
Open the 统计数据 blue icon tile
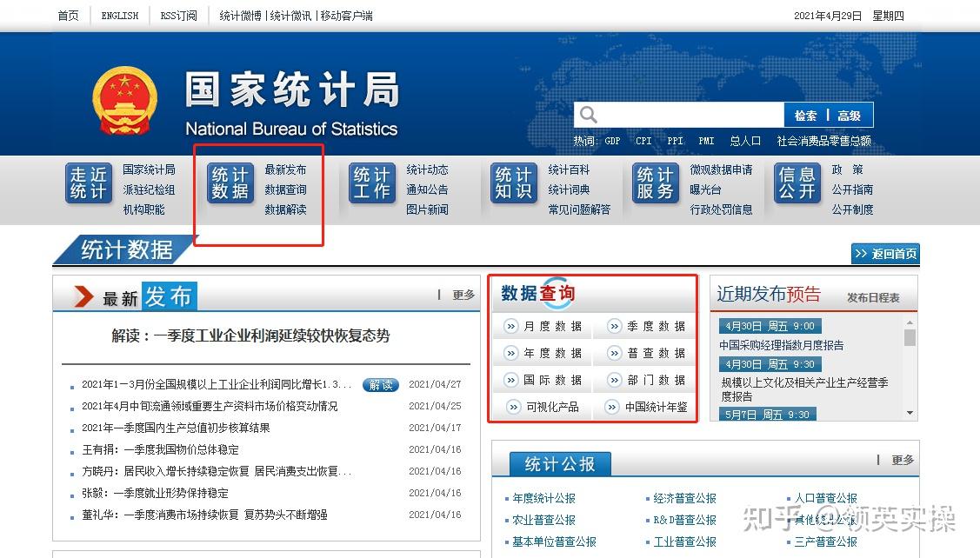tap(230, 183)
